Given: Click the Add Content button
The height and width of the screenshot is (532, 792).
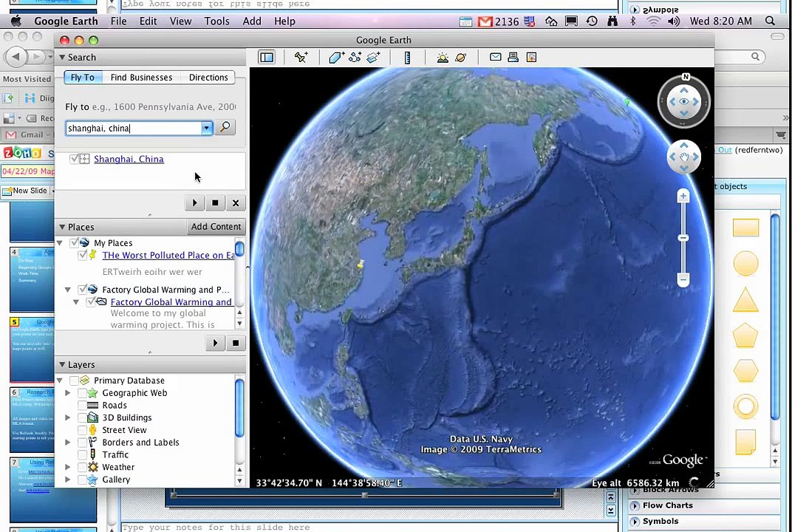Looking at the screenshot, I should tap(216, 227).
